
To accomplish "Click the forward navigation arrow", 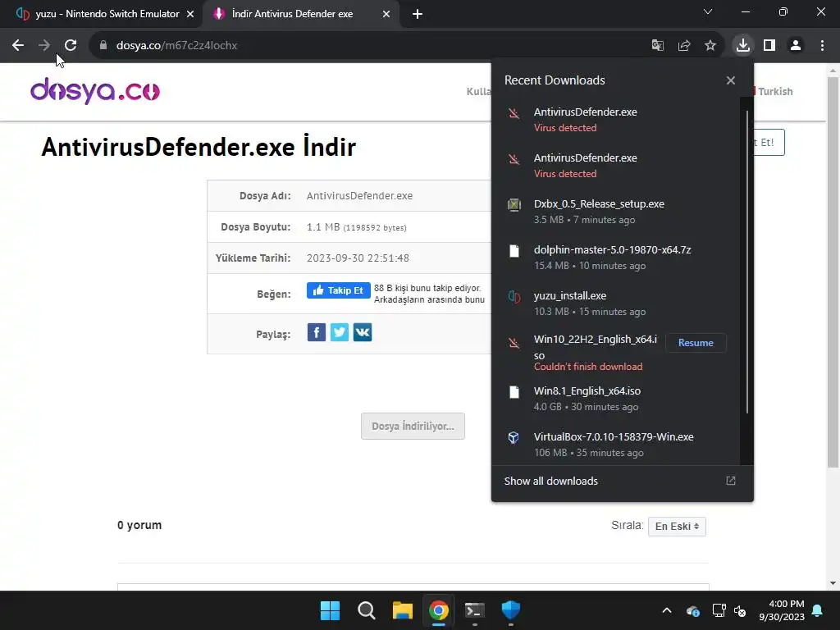I will pyautogui.click(x=44, y=46).
